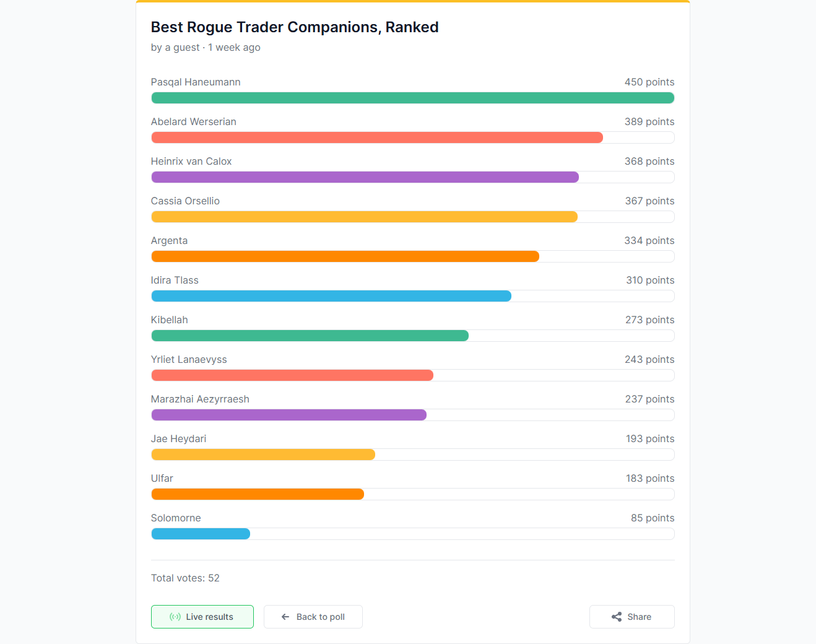Click the green Pasqal Haneumann progress bar

tap(413, 98)
